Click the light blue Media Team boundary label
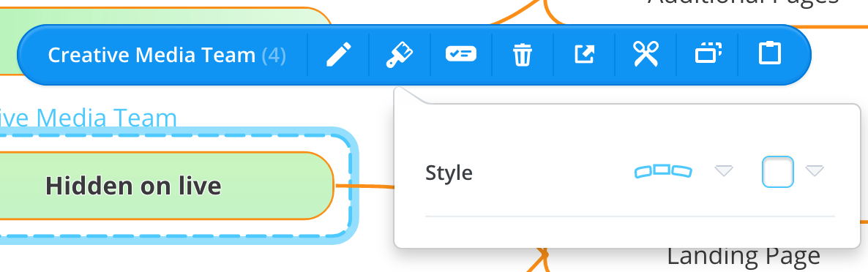This screenshot has height=272, width=868. (x=89, y=118)
